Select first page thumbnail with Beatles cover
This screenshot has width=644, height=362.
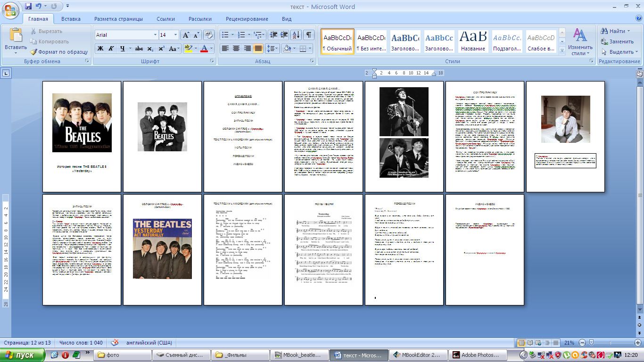point(82,137)
